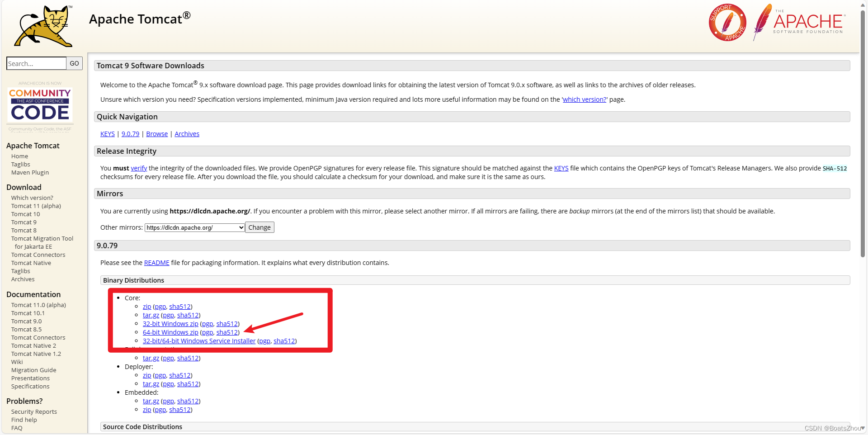Open Tomcat 9 in Download sidebar
Viewport: 868px width, 435px height.
click(24, 222)
